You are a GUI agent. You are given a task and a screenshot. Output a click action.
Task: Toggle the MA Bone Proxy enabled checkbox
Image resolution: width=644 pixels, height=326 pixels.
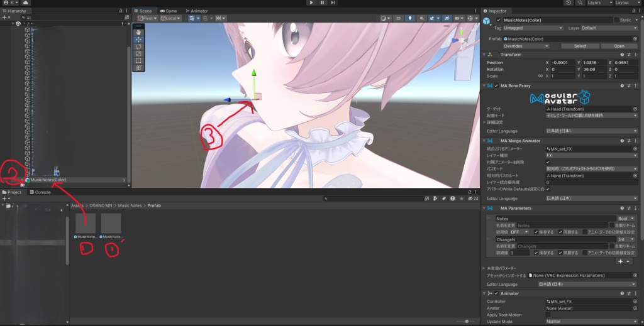tap(496, 85)
